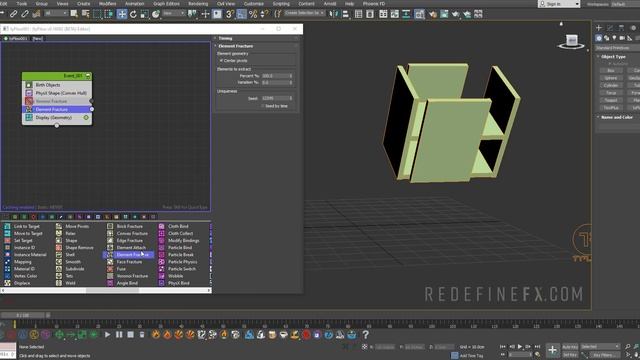
Task: Toggle the Center pivots checkbox
Action: [221, 60]
